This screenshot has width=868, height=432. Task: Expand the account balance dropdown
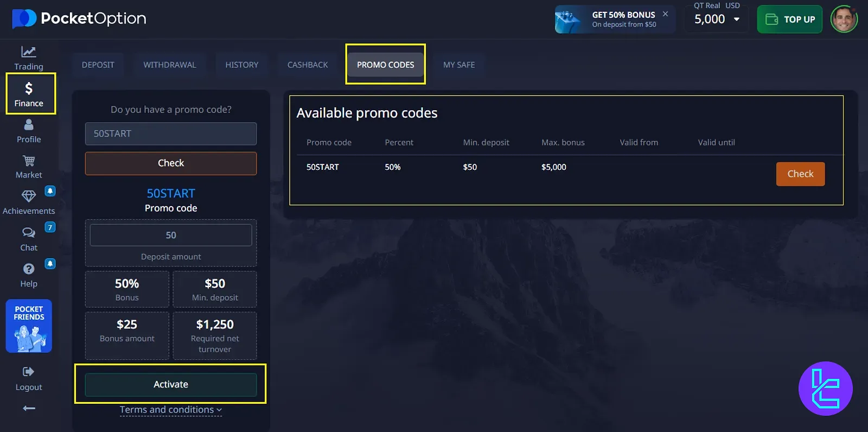click(x=736, y=20)
